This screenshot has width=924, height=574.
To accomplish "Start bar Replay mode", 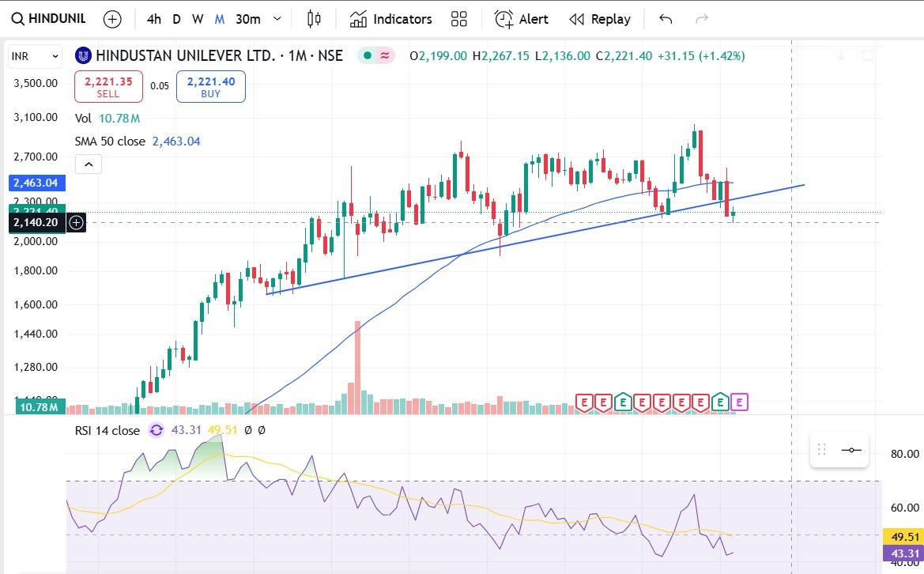I will point(600,19).
